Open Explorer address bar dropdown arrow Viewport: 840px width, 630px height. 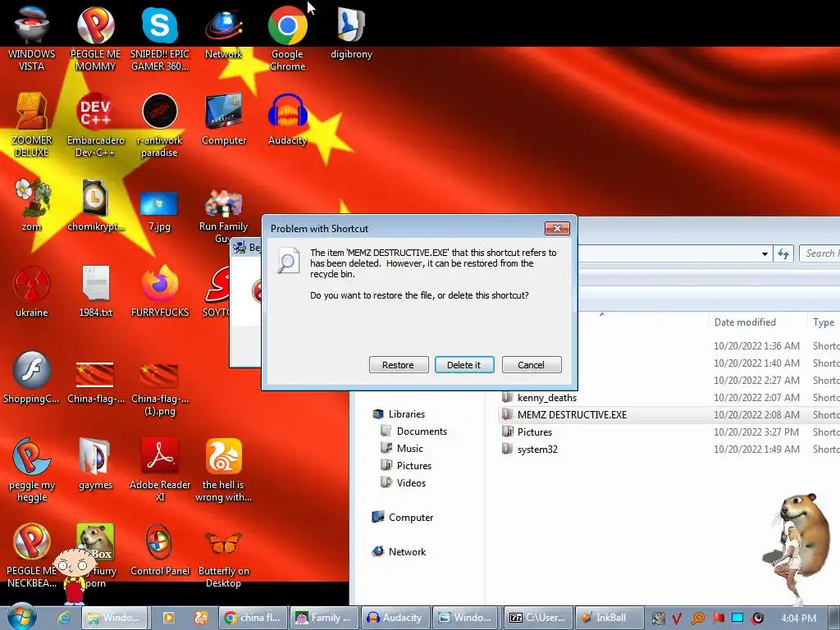click(x=765, y=254)
